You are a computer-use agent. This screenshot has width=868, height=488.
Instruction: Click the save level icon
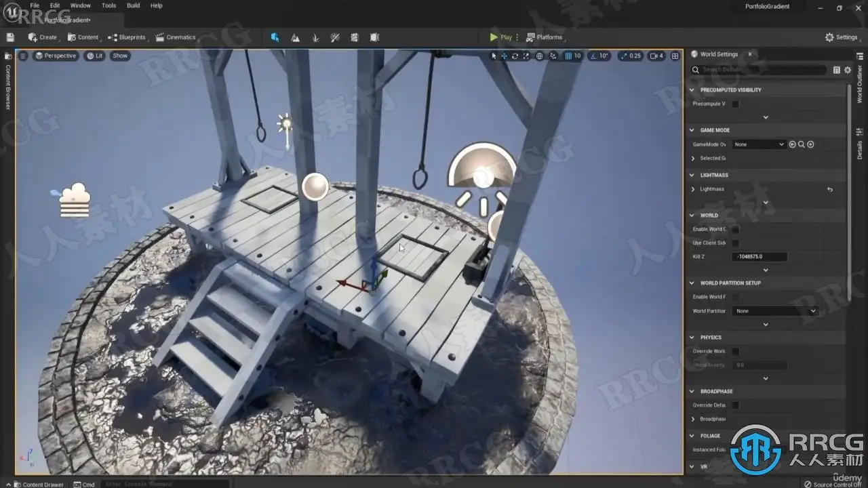click(x=10, y=37)
